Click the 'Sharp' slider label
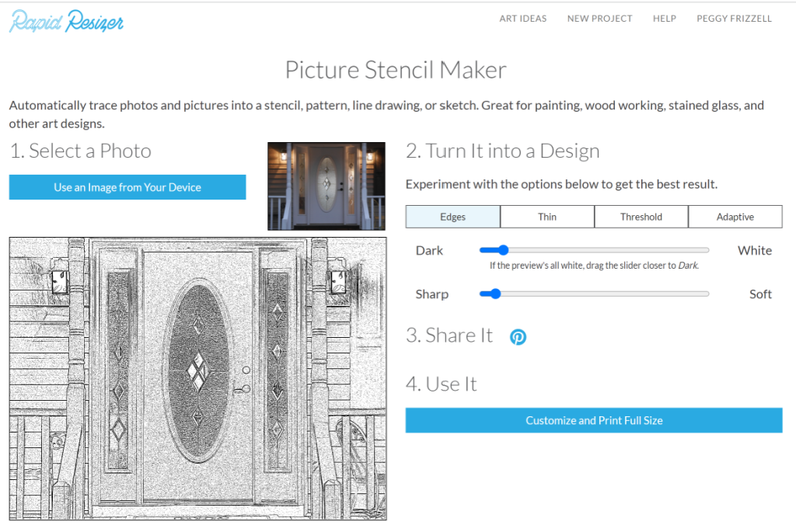The width and height of the screenshot is (796, 532). tap(432, 294)
